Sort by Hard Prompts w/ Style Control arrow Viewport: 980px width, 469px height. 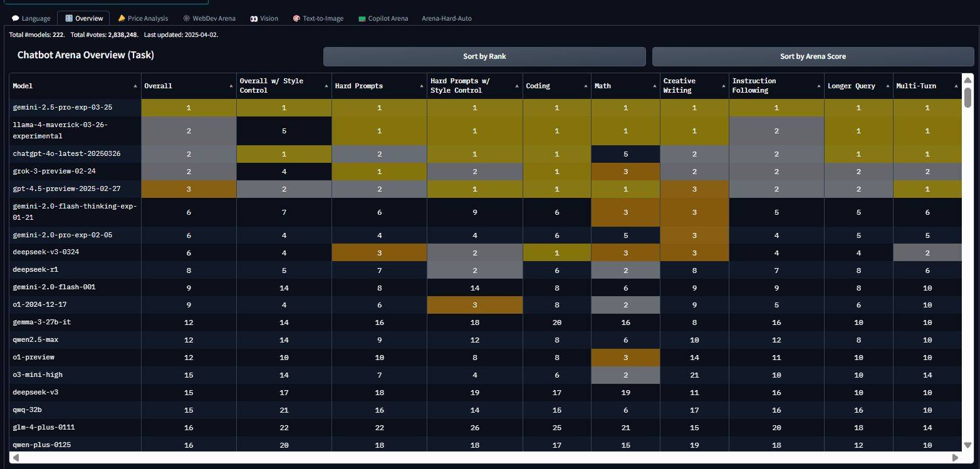coord(517,86)
